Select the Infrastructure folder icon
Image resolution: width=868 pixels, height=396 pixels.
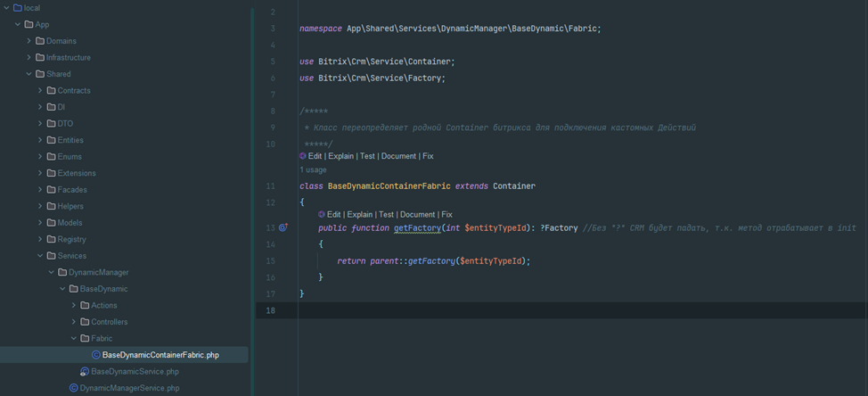40,58
